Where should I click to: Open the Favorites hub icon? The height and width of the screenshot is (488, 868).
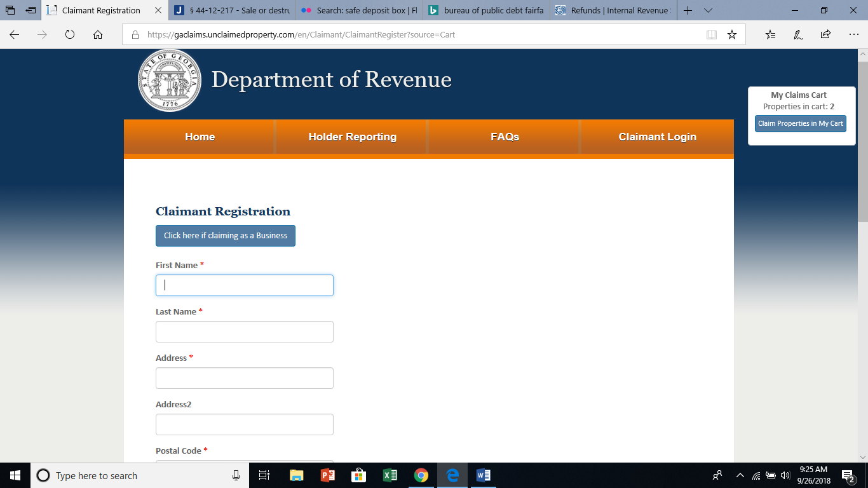[x=771, y=34]
